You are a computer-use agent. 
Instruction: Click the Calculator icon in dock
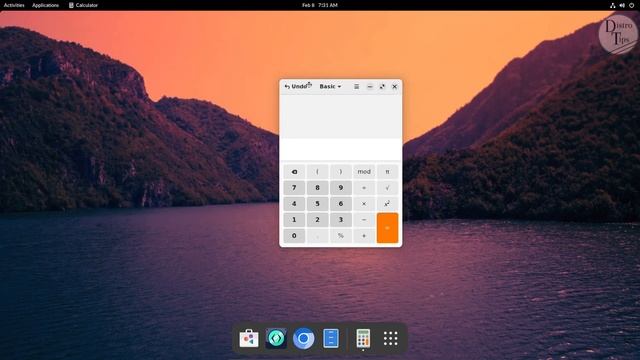(x=363, y=338)
